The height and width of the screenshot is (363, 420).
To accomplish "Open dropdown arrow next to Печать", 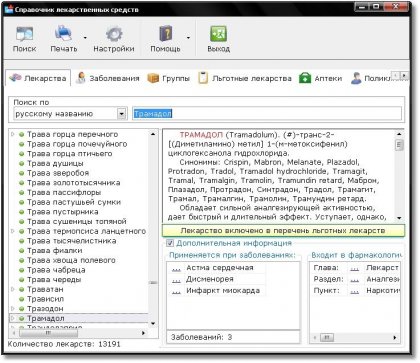I will (85, 38).
